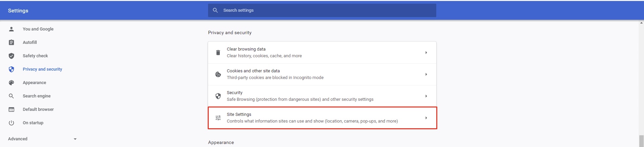
Task: Click the magnifier icon beside Search engine
Action: click(x=11, y=96)
